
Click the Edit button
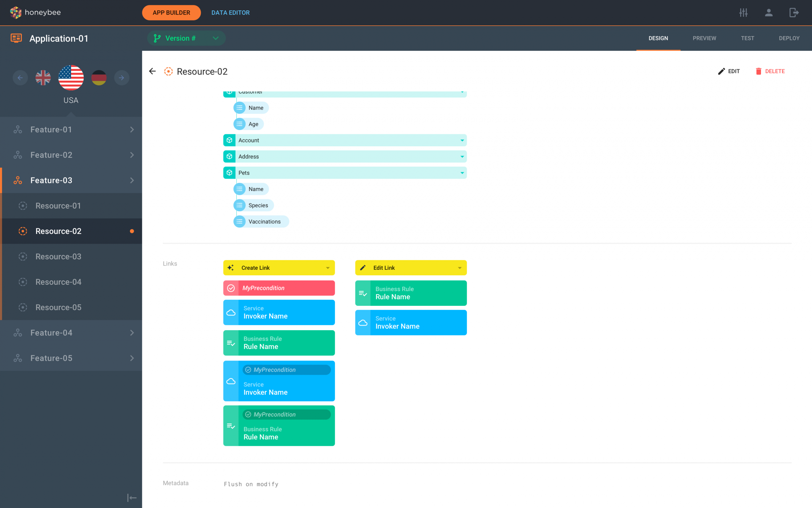click(x=729, y=71)
